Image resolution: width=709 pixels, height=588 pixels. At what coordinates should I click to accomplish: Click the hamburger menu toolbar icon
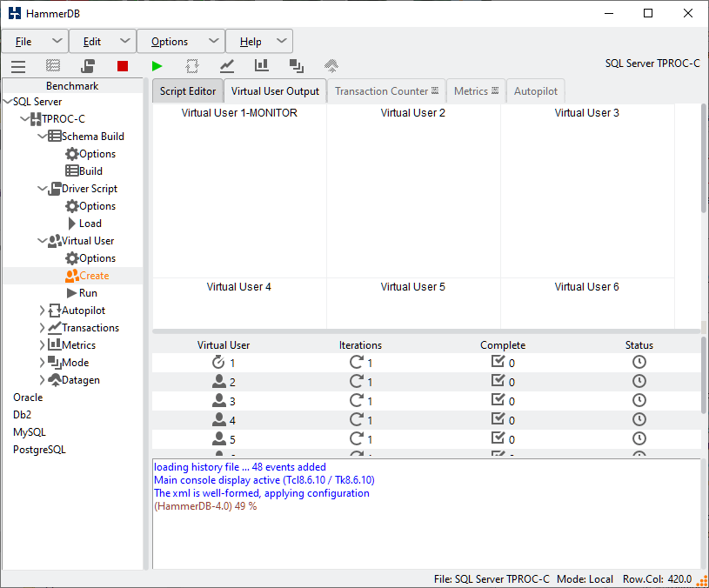pos(18,66)
